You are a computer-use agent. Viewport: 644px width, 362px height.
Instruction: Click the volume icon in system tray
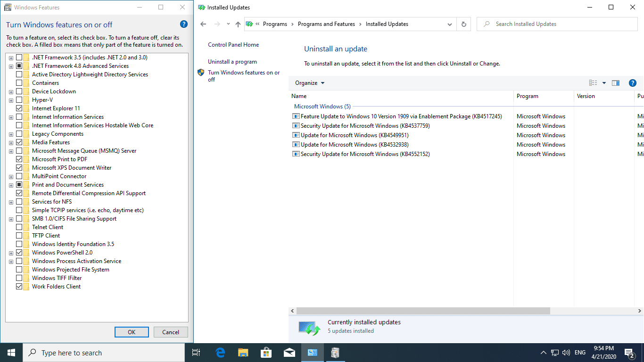566,353
